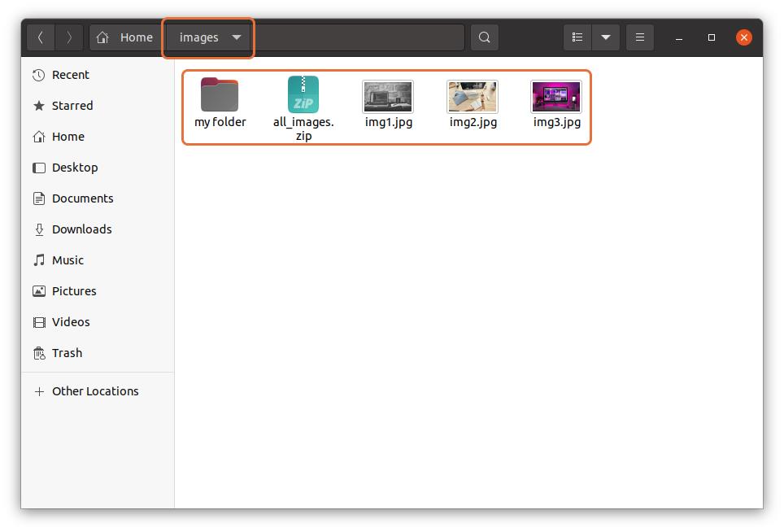Expand the images path dropdown
This screenshot has width=784, height=532.
coord(237,37)
